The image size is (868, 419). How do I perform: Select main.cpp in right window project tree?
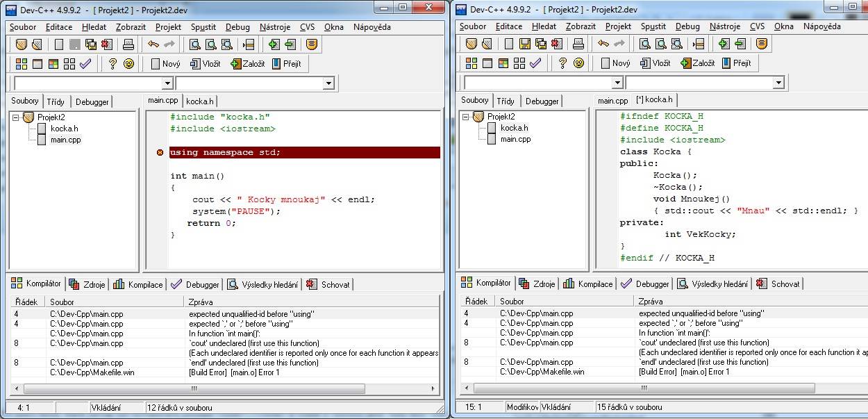point(515,139)
